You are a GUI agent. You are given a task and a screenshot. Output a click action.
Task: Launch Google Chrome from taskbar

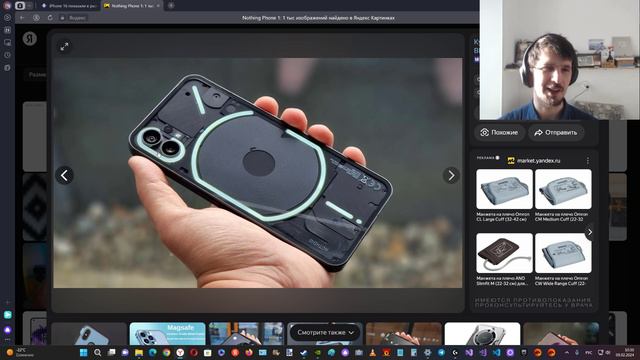pyautogui.click(x=167, y=353)
